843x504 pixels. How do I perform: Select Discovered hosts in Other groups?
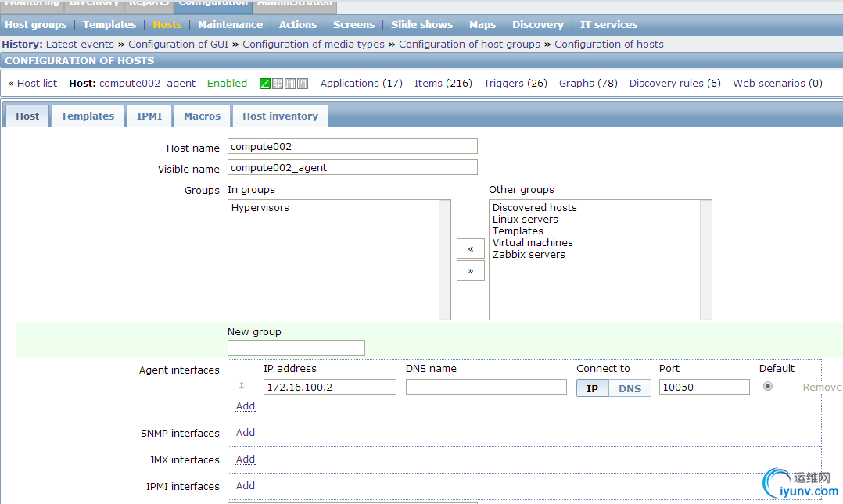534,207
